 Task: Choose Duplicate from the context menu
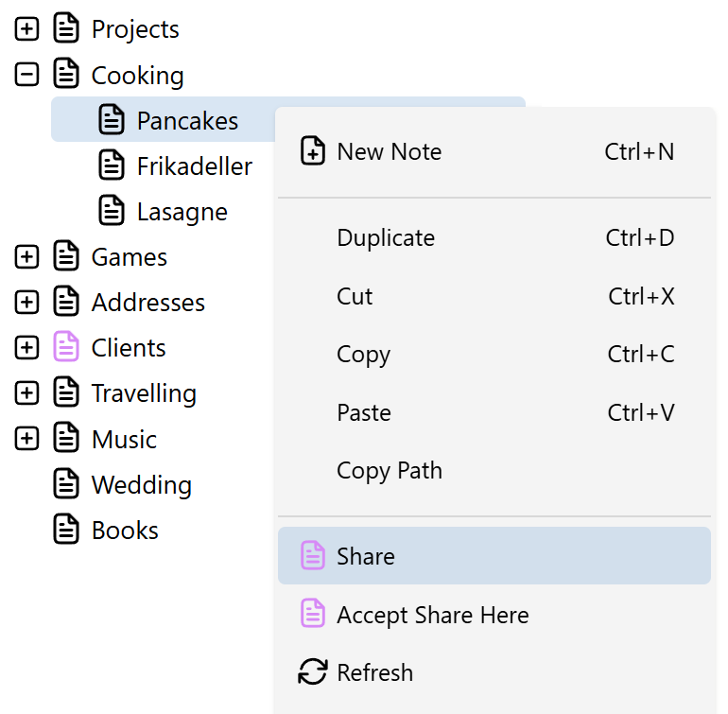(494, 238)
